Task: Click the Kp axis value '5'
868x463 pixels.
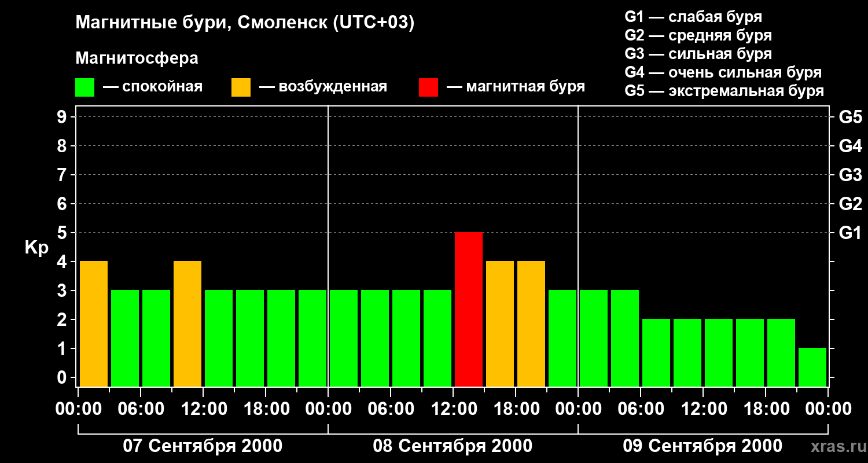Action: click(63, 233)
